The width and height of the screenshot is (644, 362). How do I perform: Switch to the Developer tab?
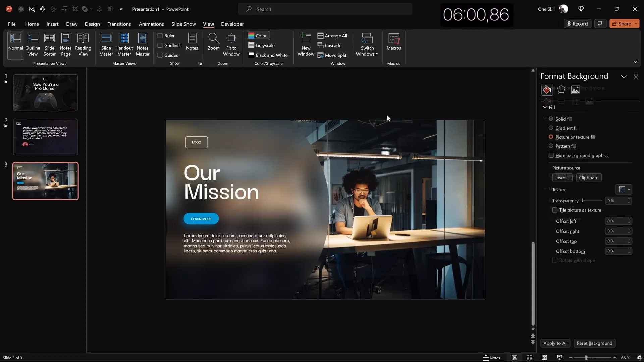point(232,24)
